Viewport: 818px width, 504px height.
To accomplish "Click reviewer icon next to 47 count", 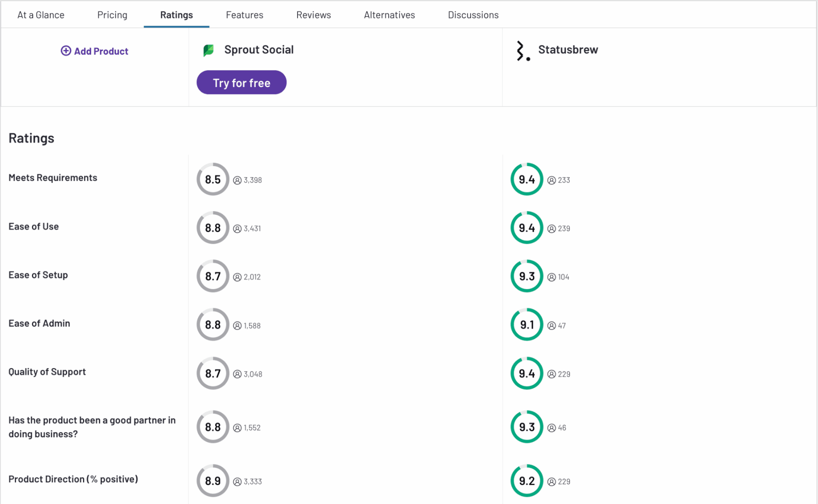I will [551, 326].
